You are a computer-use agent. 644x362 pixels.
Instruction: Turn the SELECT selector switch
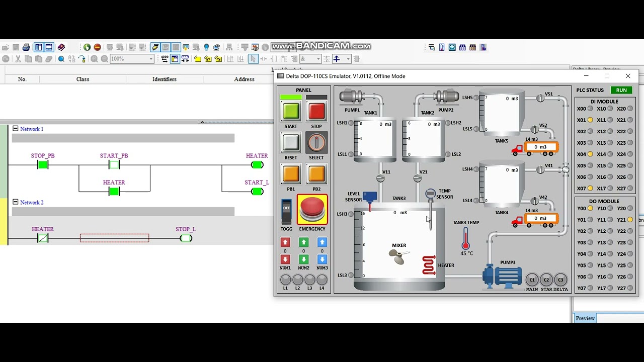click(x=316, y=143)
